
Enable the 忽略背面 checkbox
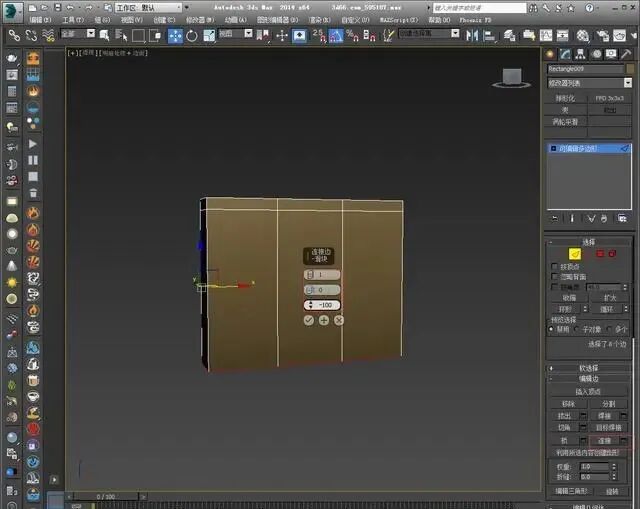point(554,276)
